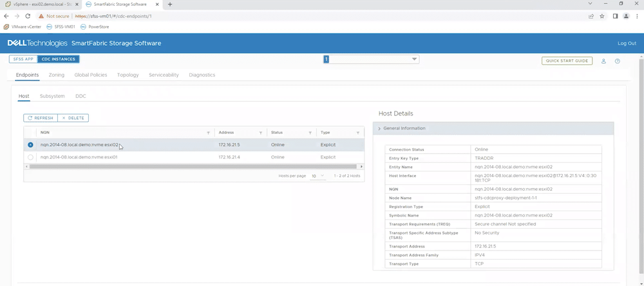Sort by the NQN column header
This screenshot has height=286, width=644.
point(45,133)
